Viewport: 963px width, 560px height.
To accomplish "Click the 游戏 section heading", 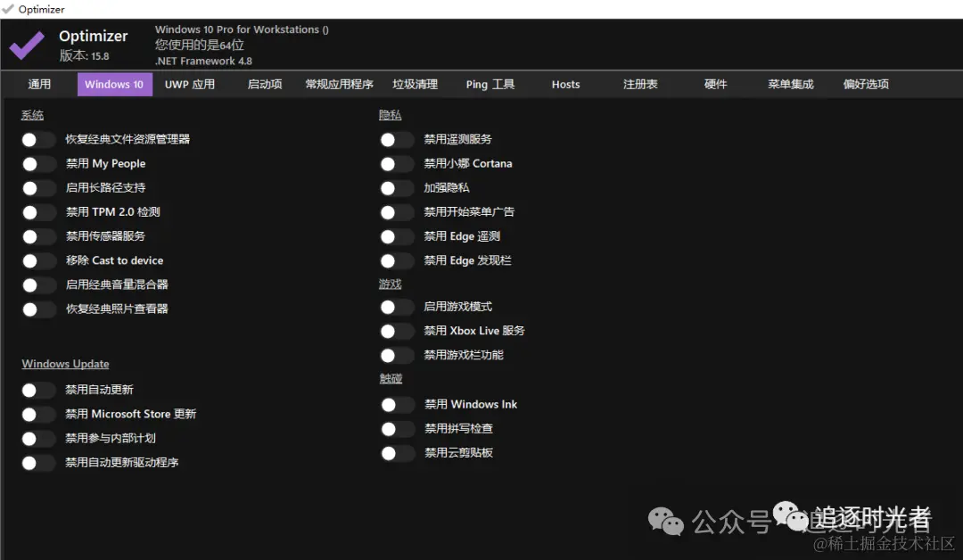I will (390, 284).
